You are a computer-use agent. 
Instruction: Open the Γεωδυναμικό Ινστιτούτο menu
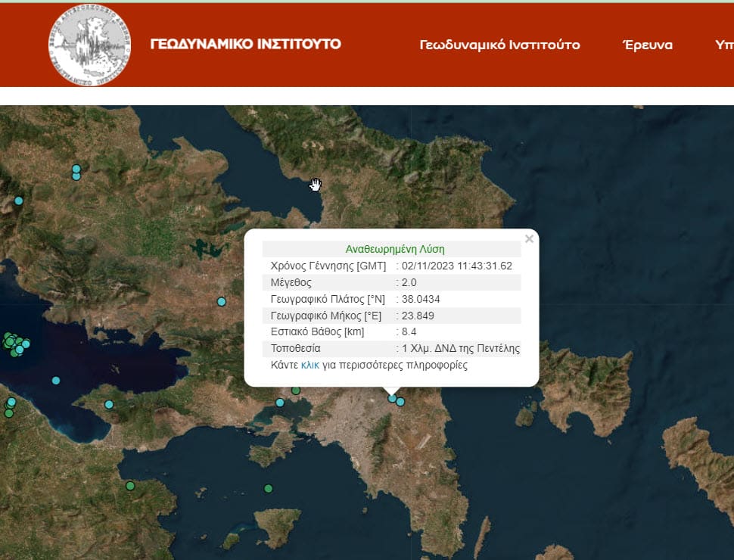(499, 45)
